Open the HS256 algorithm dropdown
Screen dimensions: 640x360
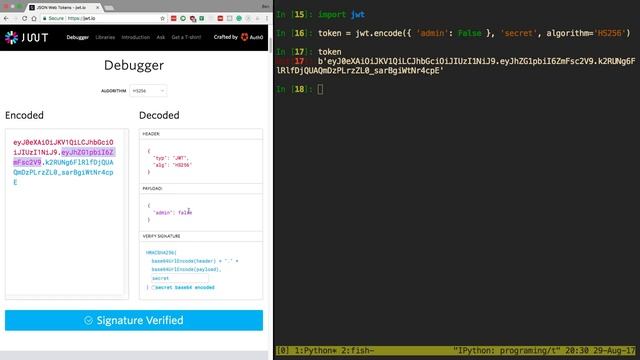coord(148,91)
